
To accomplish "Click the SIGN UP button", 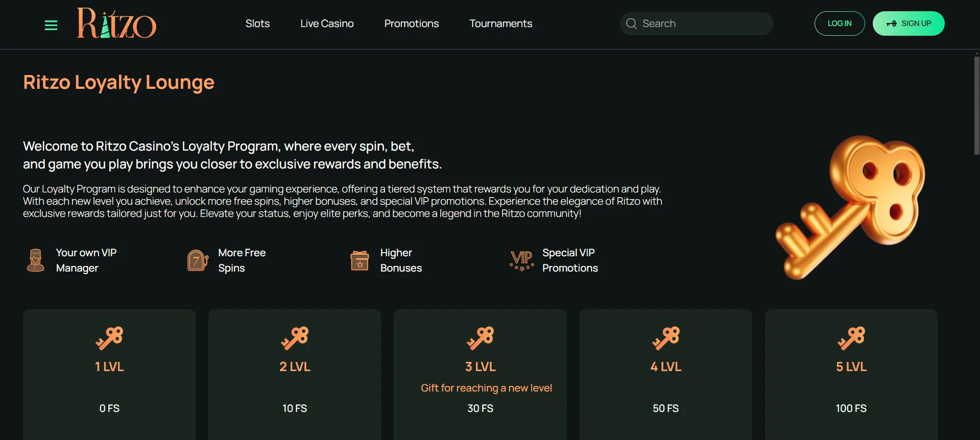I will click(909, 23).
